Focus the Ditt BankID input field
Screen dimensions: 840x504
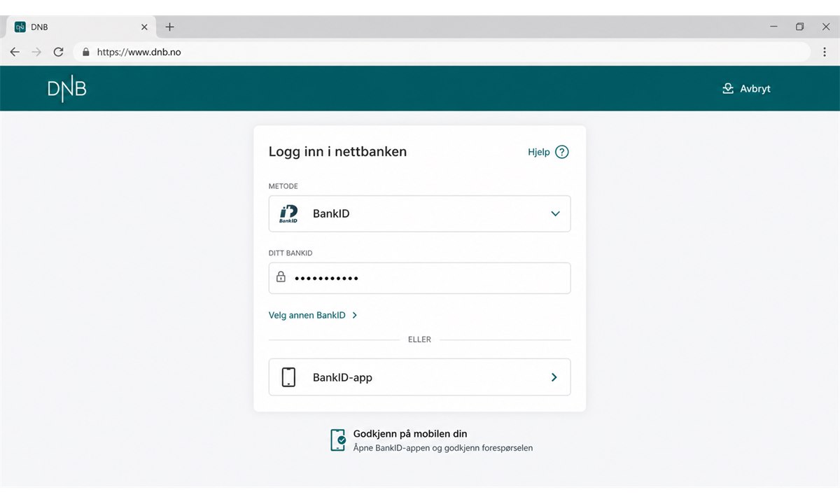point(419,278)
